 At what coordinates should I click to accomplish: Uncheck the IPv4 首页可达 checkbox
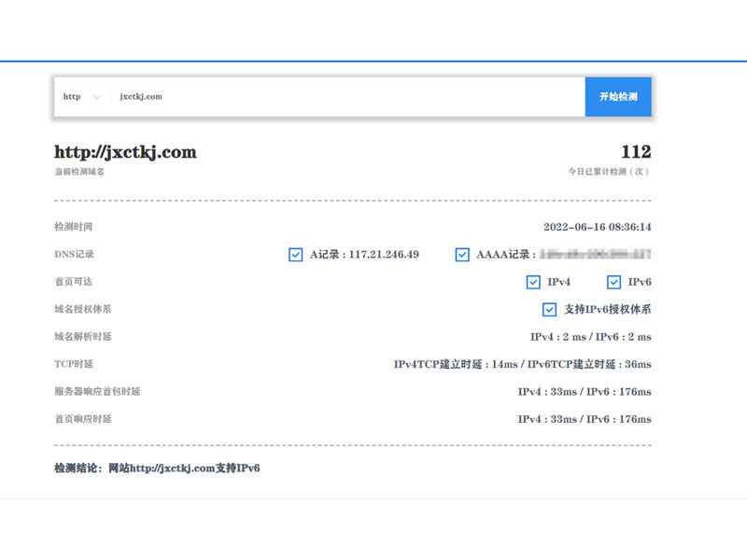(533, 282)
